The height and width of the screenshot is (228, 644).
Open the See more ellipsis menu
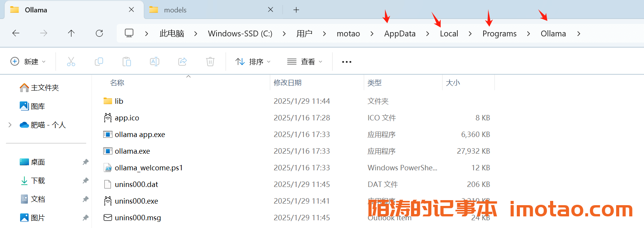[x=347, y=62]
